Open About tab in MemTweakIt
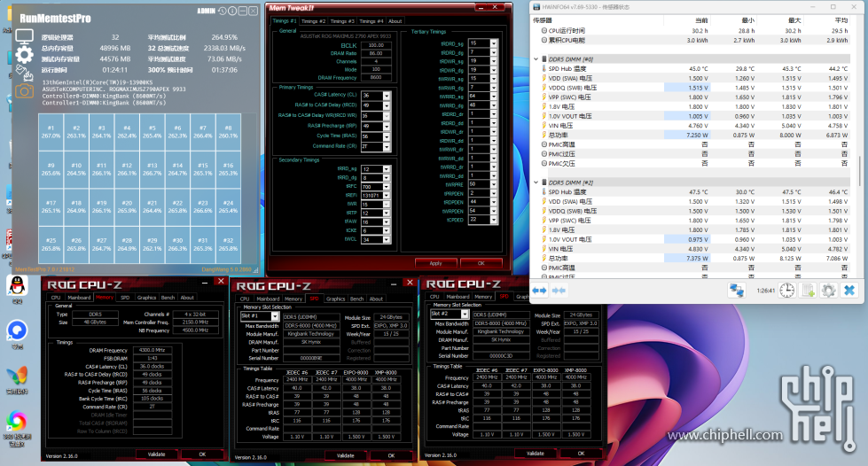The image size is (868, 466). [x=395, y=21]
